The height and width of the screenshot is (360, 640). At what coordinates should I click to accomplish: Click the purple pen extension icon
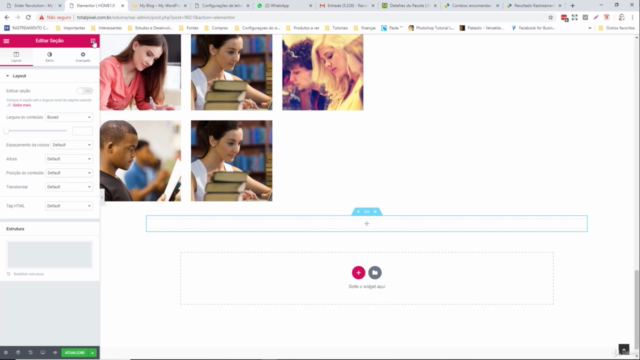(x=596, y=17)
